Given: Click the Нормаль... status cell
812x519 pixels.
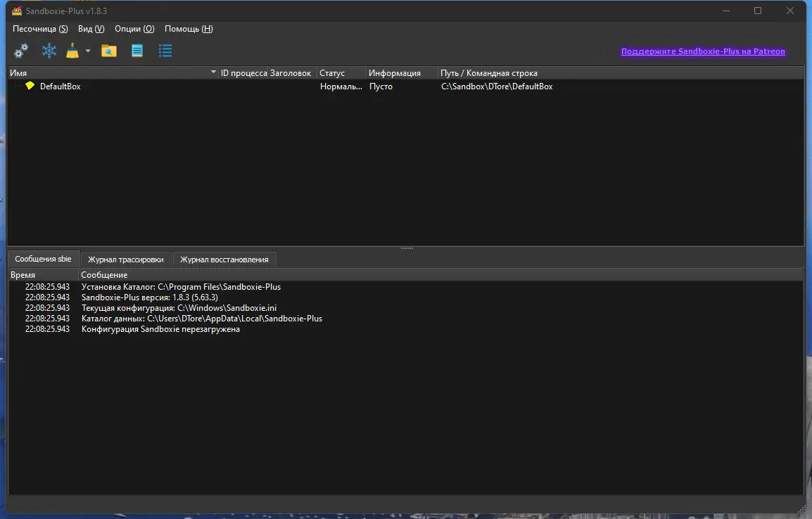Looking at the screenshot, I should click(x=341, y=86).
